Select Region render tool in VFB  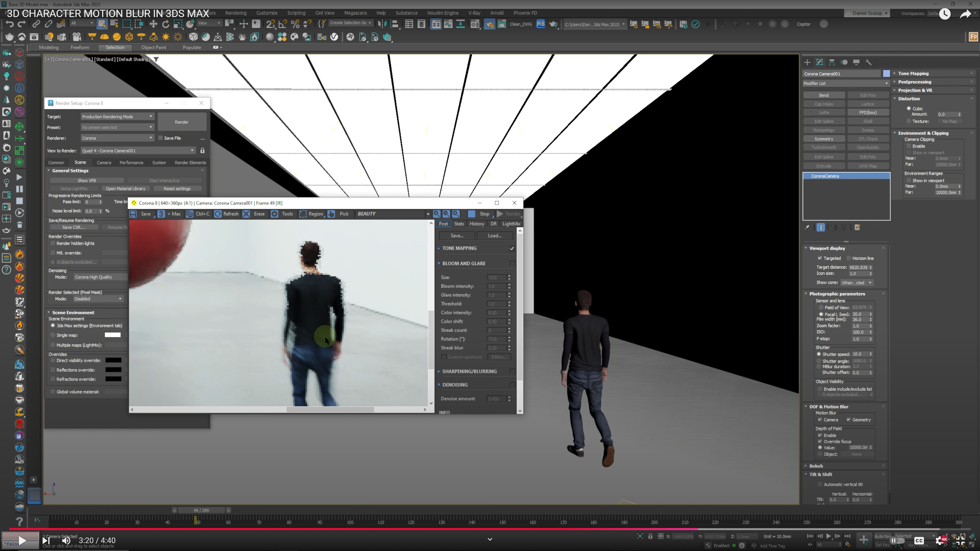point(311,214)
